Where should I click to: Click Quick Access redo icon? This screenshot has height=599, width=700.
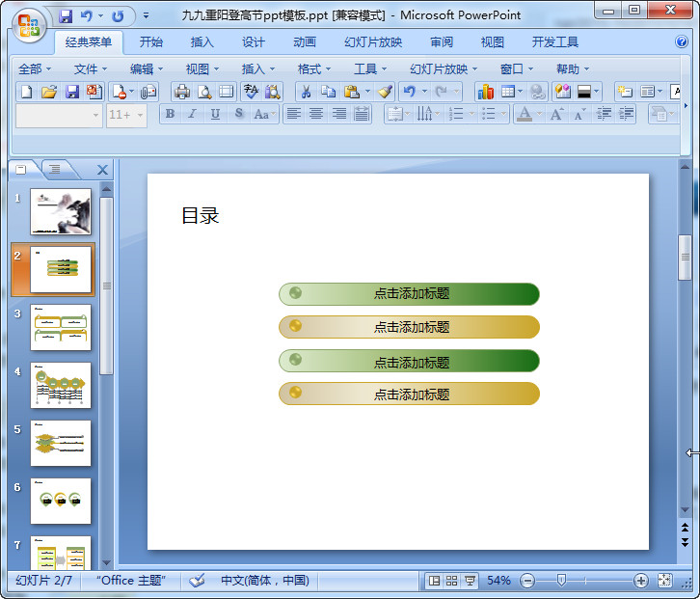[118, 16]
